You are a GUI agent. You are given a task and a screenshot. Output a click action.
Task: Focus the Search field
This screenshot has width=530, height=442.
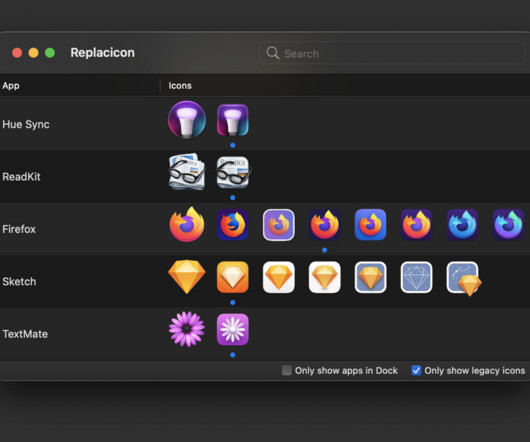click(x=392, y=53)
